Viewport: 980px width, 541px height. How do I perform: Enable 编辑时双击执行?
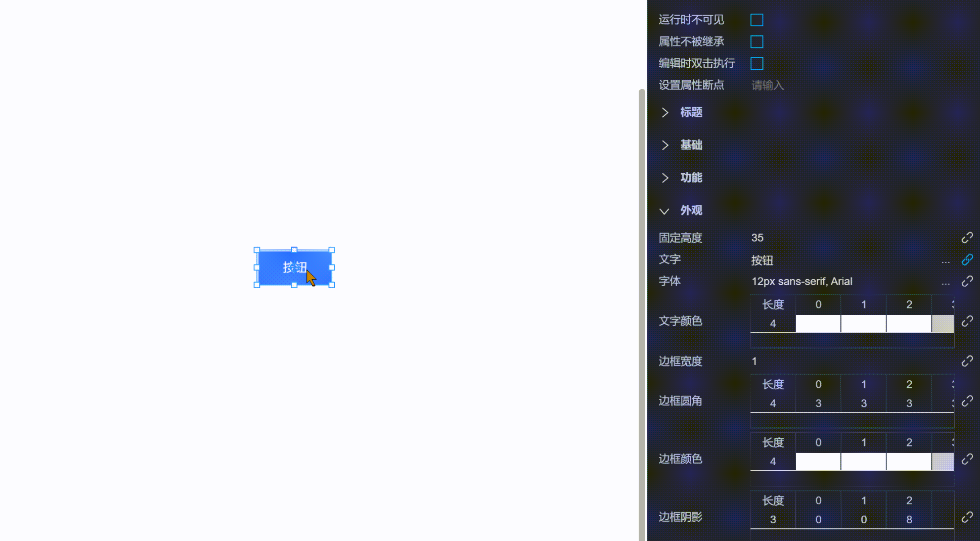[756, 63]
